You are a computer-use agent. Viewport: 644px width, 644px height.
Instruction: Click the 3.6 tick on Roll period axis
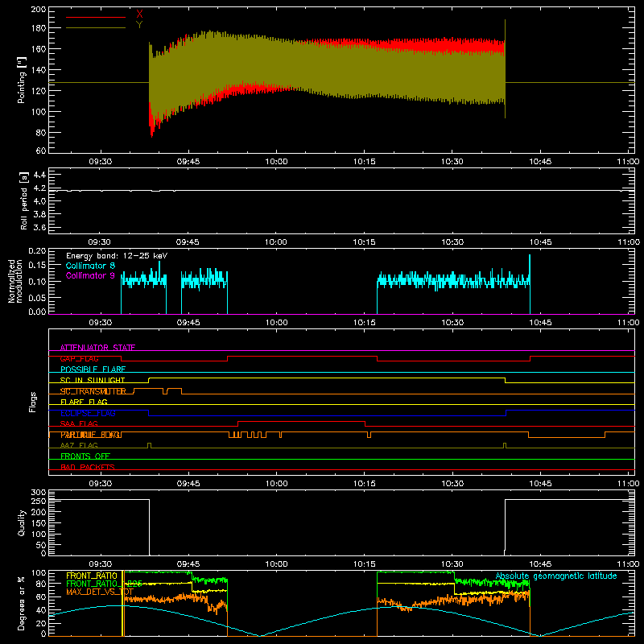coord(39,227)
